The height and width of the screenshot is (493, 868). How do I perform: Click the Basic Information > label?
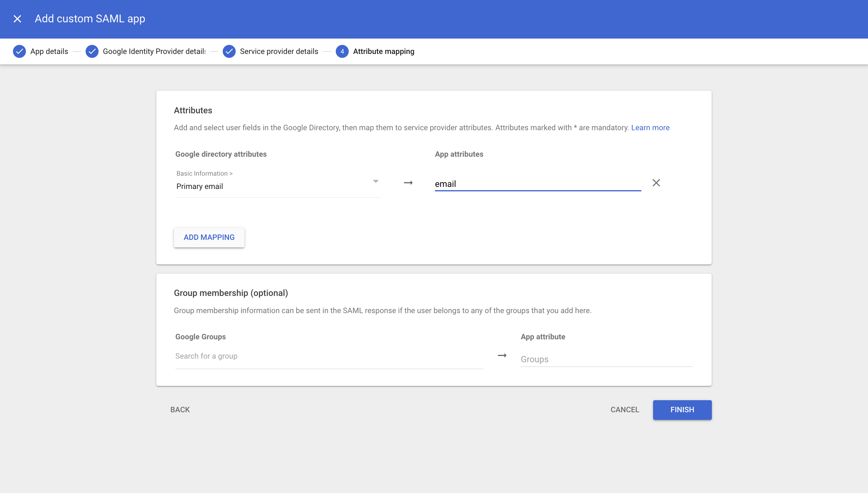pos(204,173)
